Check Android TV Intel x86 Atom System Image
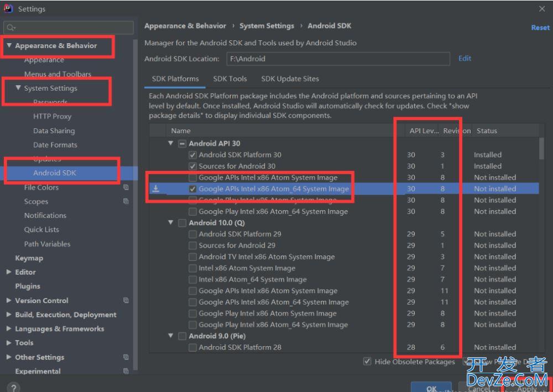 pyautogui.click(x=192, y=257)
